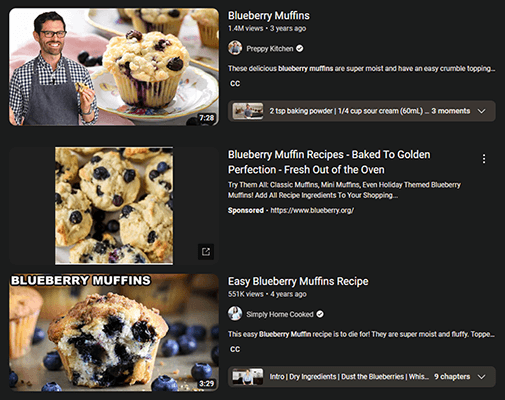Screen dimensions: 505x400
Task: Visit the https://www.blueberry.org/ link
Action: pyautogui.click(x=312, y=210)
